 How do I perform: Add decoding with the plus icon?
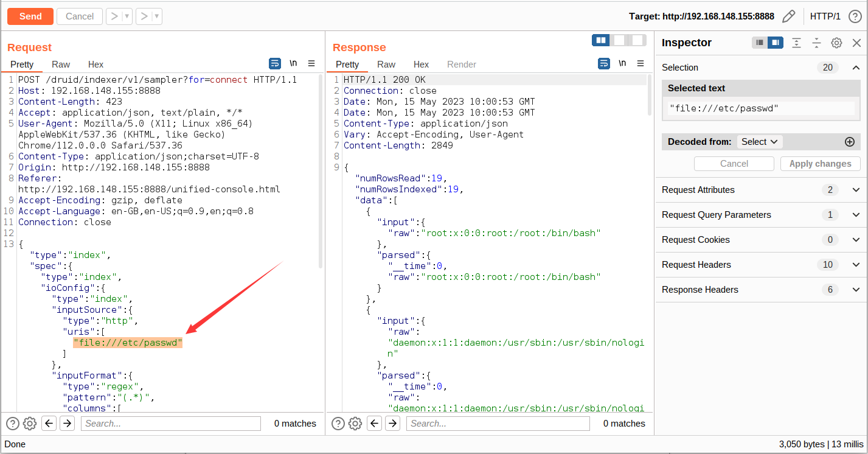point(850,142)
